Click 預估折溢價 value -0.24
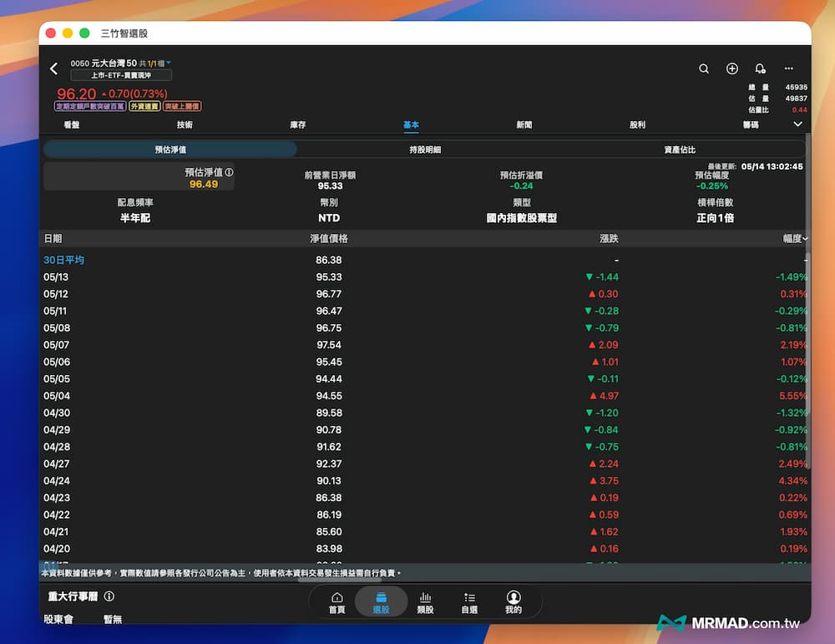Image resolution: width=835 pixels, height=644 pixels. pyautogui.click(x=521, y=186)
